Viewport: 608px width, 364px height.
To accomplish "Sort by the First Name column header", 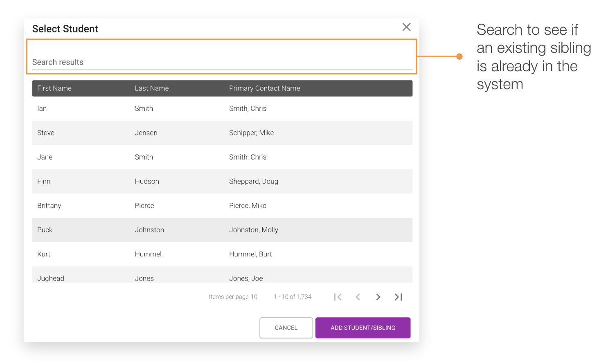I will (54, 88).
